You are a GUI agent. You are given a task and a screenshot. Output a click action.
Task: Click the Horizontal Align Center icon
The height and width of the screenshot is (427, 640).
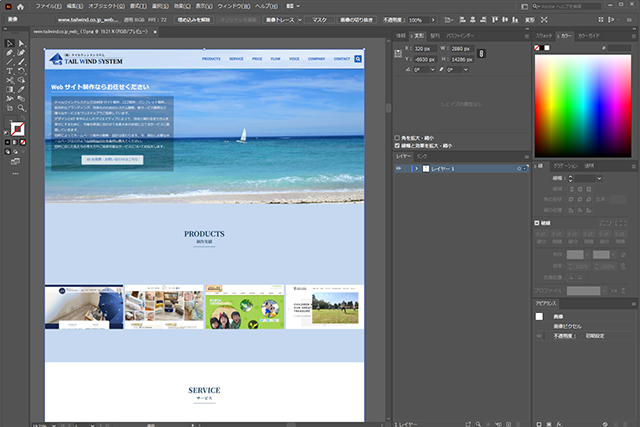click(473, 20)
